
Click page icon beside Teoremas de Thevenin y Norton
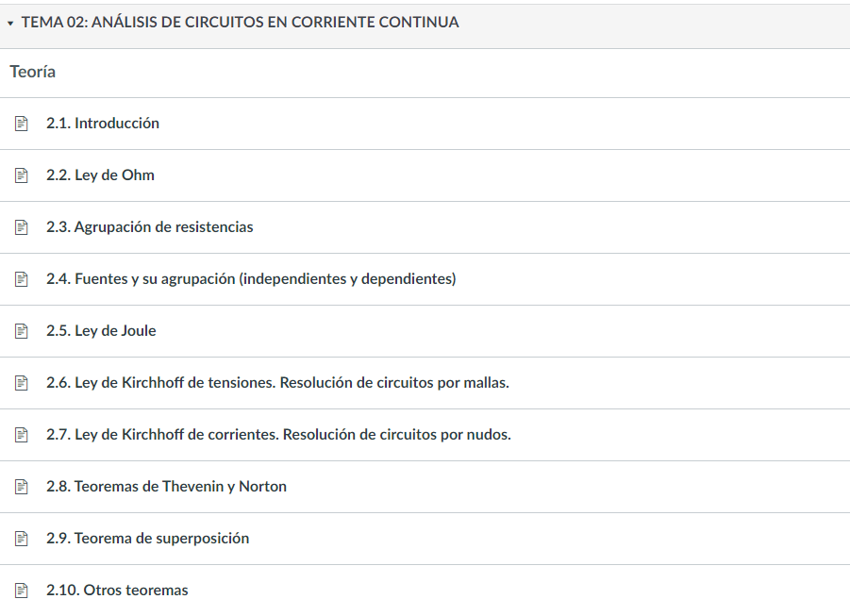pyautogui.click(x=22, y=487)
